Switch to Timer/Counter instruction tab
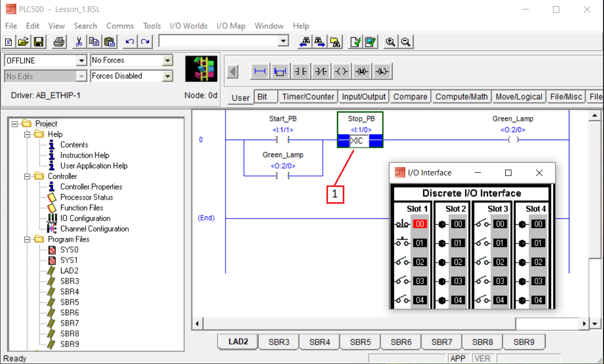 [x=308, y=97]
